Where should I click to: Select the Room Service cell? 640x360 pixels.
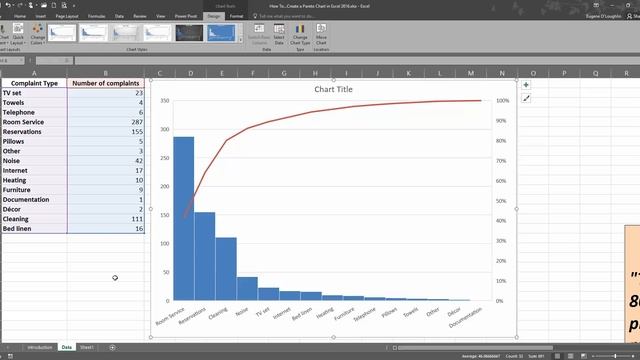[34, 122]
